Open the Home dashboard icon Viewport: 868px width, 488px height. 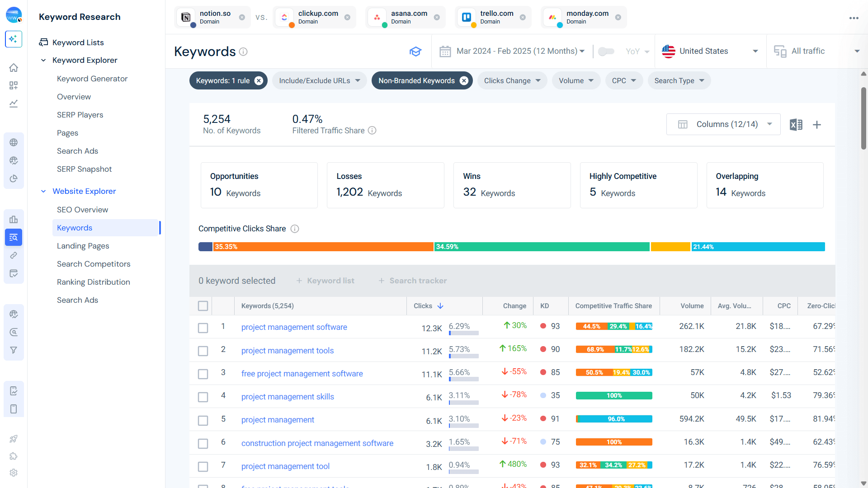[x=14, y=67]
